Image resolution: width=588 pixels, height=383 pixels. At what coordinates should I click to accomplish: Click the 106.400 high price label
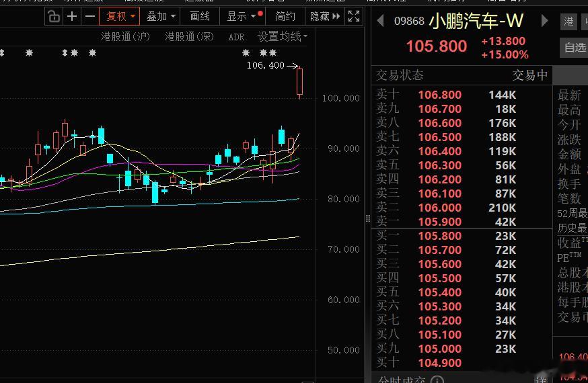(x=266, y=66)
